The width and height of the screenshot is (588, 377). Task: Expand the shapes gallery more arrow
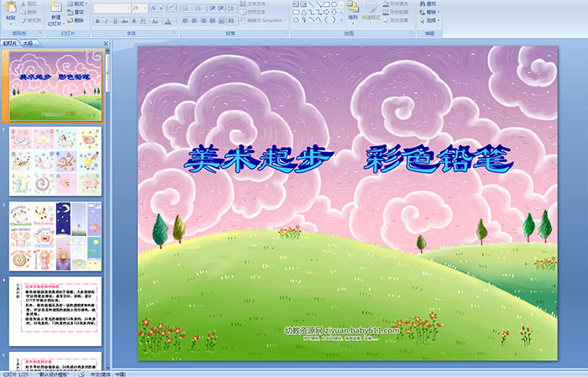(341, 20)
